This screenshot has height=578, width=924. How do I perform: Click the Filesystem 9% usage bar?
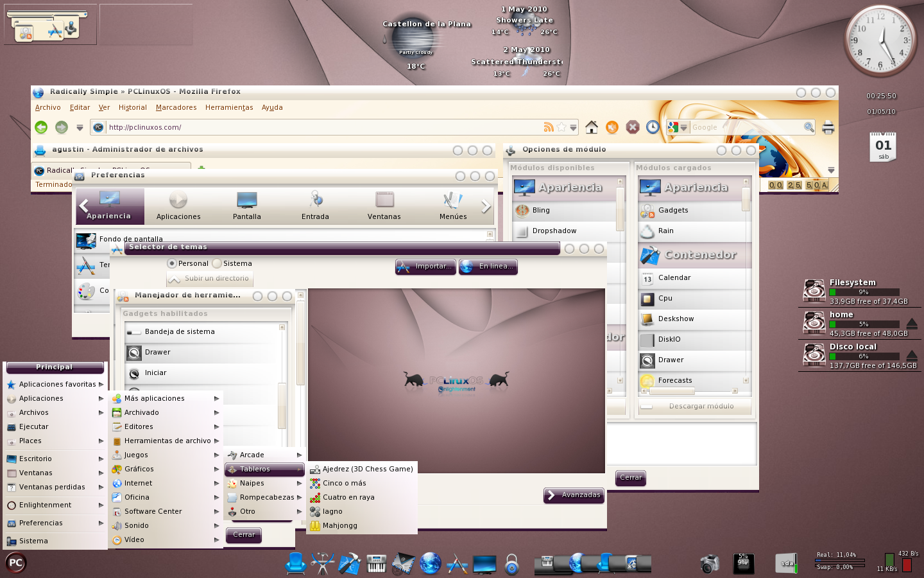(x=864, y=292)
